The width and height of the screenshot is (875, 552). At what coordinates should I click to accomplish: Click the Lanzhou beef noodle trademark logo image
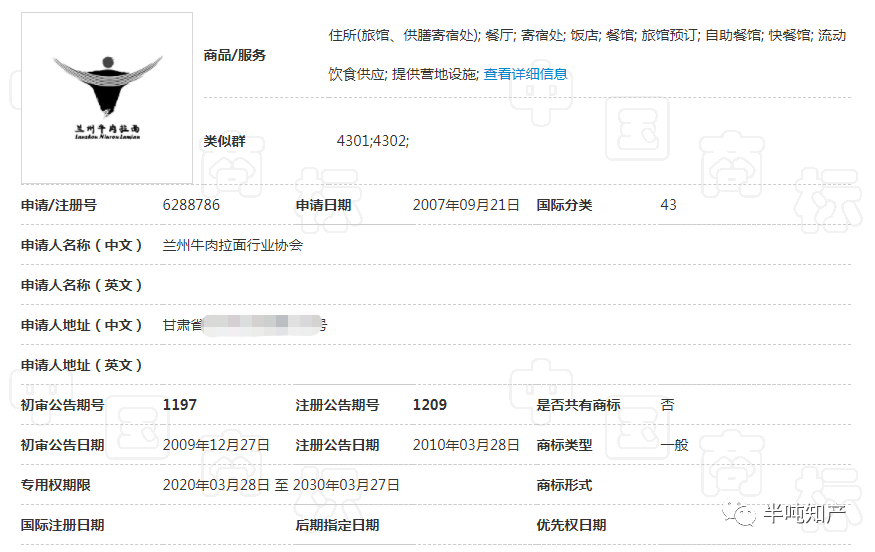click(x=107, y=98)
